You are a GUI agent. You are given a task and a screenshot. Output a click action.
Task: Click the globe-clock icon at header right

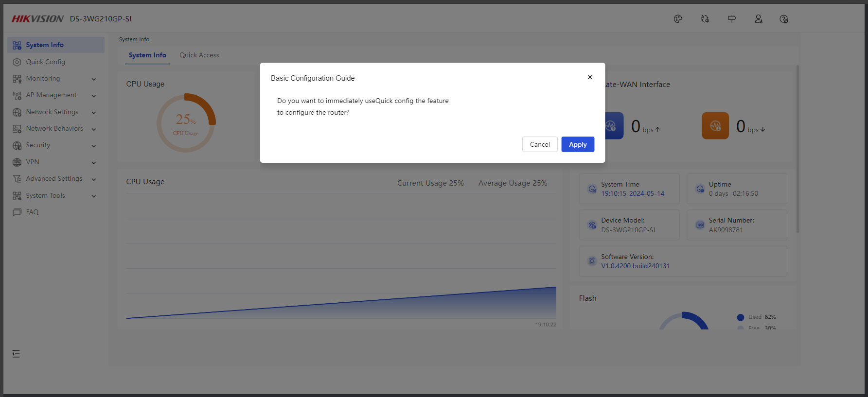click(x=783, y=19)
